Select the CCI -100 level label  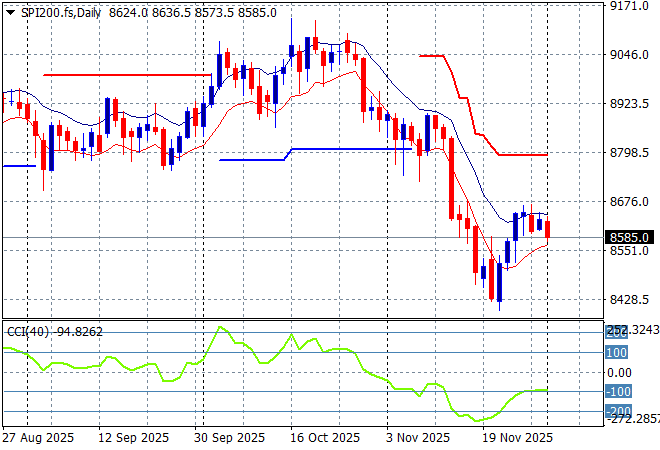tap(618, 392)
